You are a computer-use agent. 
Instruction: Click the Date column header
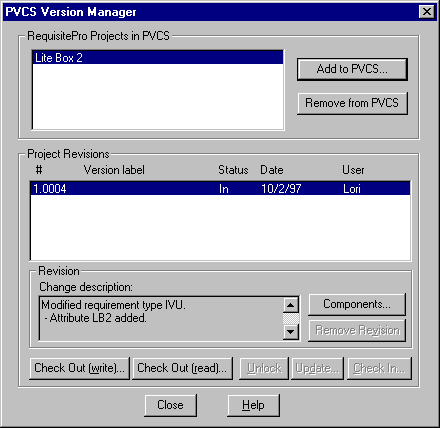point(272,170)
